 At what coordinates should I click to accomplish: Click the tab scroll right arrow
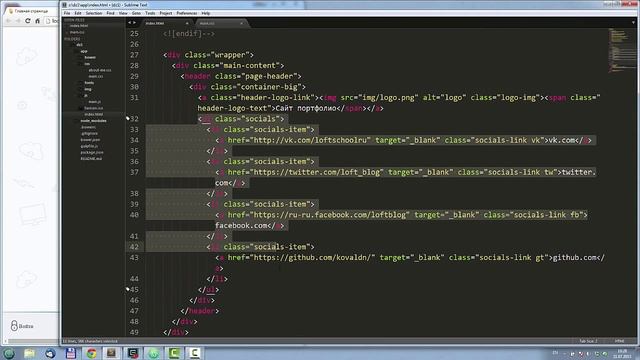(134, 23)
